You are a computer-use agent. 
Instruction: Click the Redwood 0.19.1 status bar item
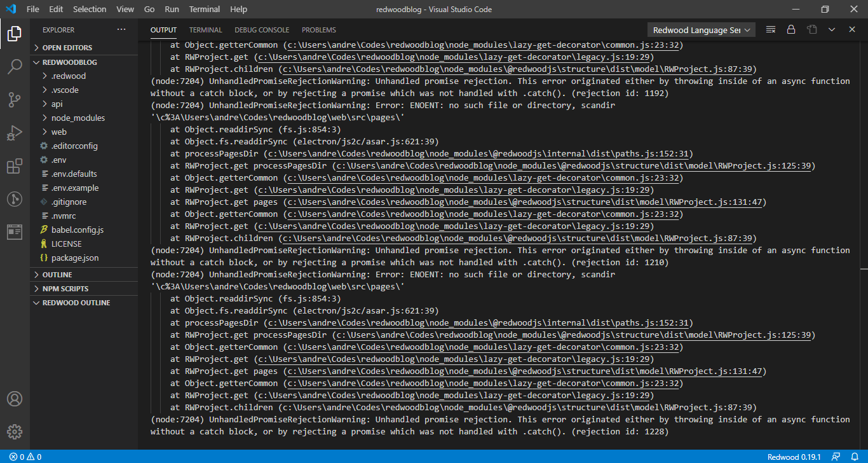[x=794, y=457]
